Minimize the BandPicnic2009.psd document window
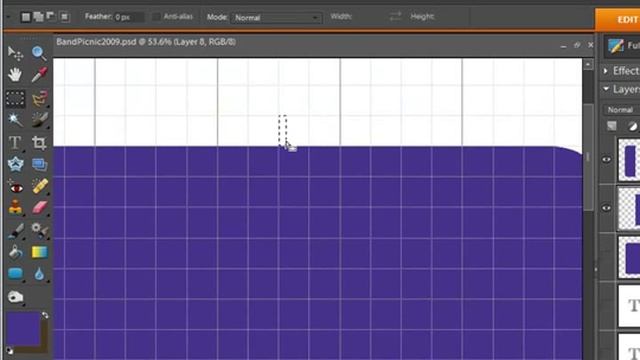Image resolution: width=640 pixels, height=360 pixels. pyautogui.click(x=564, y=46)
